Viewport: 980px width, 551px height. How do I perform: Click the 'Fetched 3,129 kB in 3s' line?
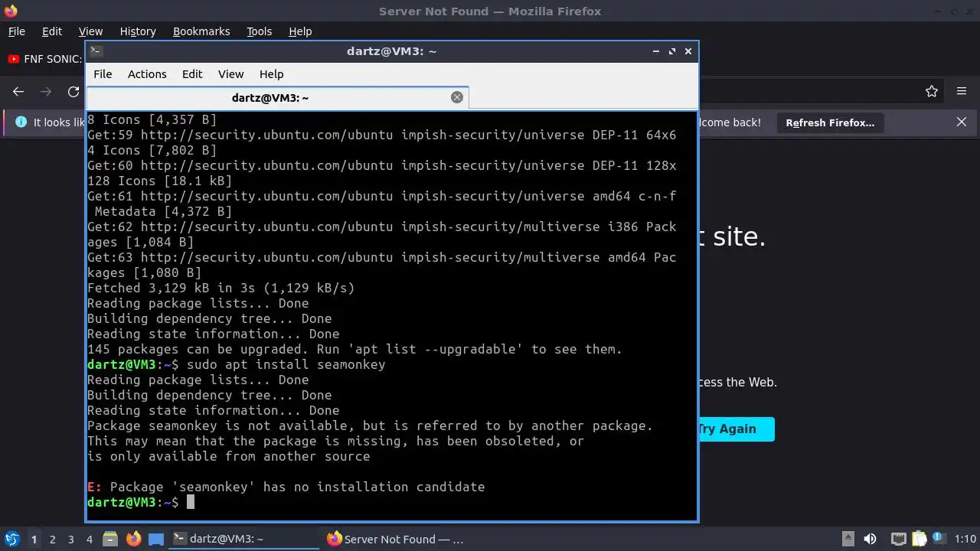pos(220,288)
